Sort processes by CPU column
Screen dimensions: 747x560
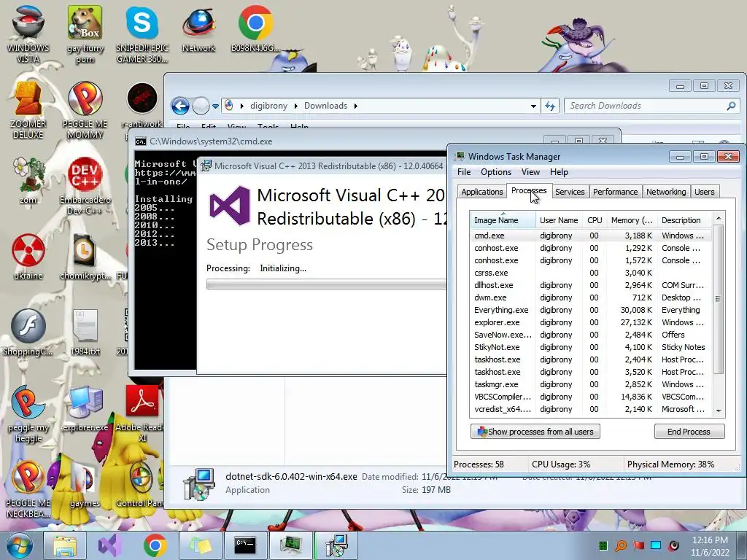[595, 220]
